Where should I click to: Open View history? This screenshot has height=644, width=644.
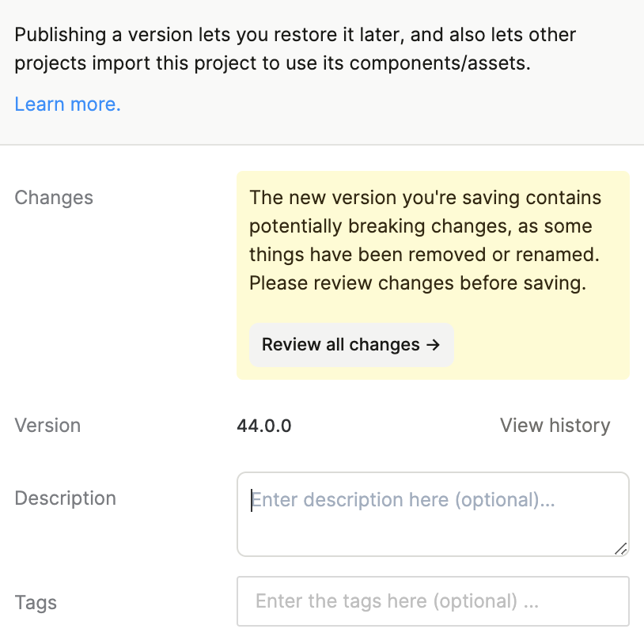pyautogui.click(x=555, y=426)
